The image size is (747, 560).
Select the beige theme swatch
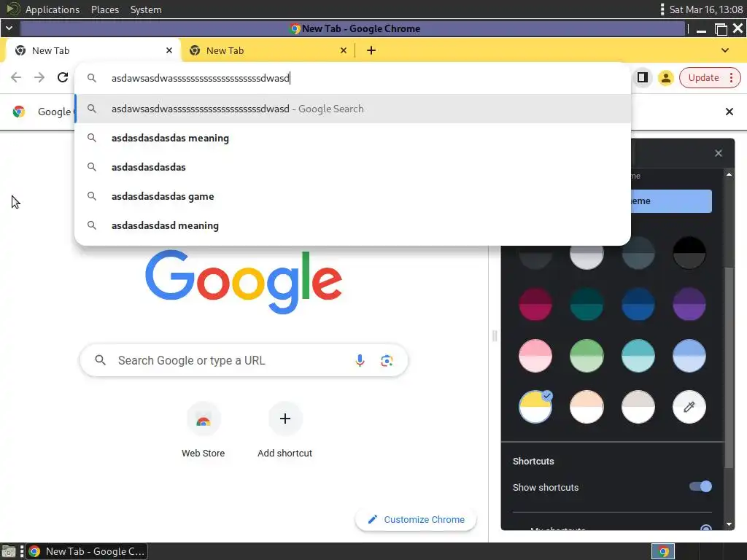tap(638, 407)
